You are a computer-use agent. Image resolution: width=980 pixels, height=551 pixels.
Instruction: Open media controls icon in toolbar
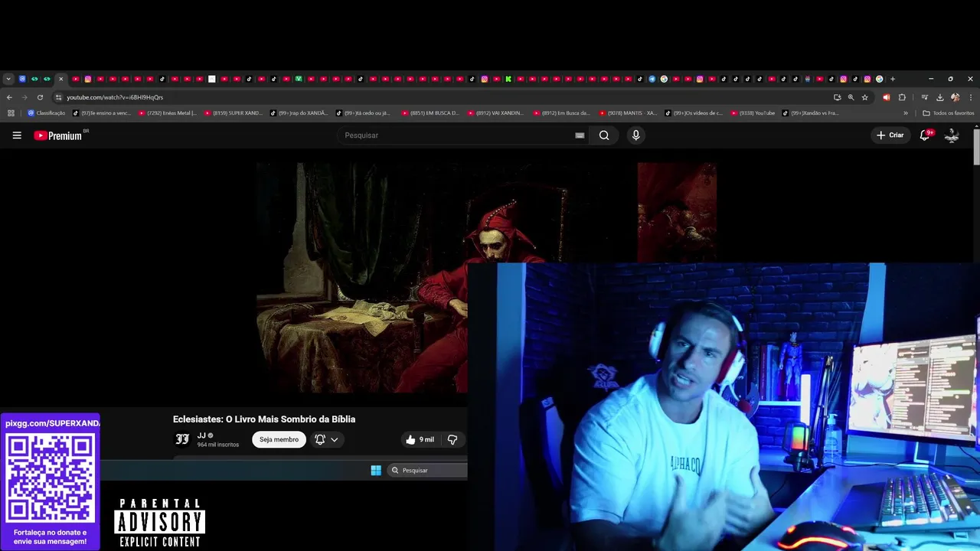coord(925,97)
